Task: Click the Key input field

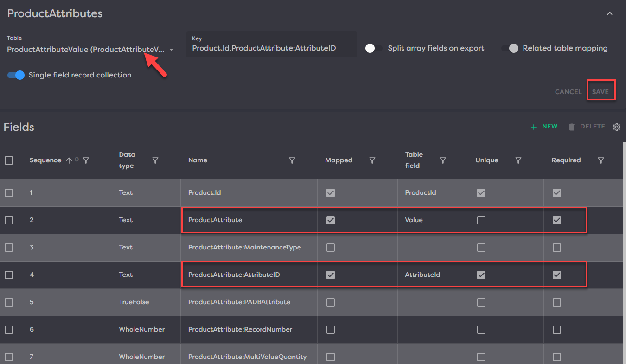Action: tap(271, 48)
